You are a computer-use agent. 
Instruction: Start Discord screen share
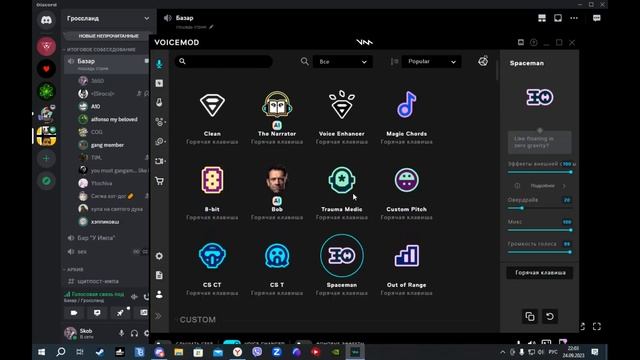pyautogui.click(x=97, y=313)
